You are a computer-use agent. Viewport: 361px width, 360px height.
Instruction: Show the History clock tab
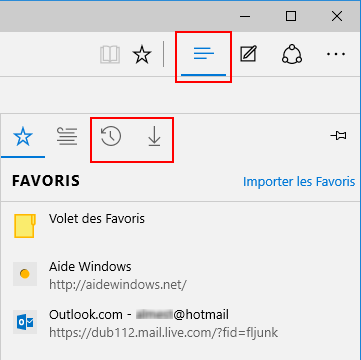(111, 137)
